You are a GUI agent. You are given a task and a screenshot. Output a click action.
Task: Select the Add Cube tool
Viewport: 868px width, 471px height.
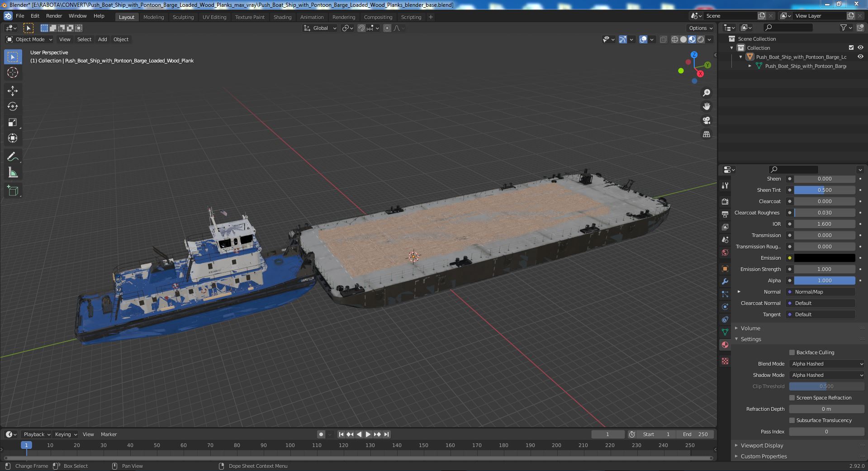pyautogui.click(x=13, y=190)
